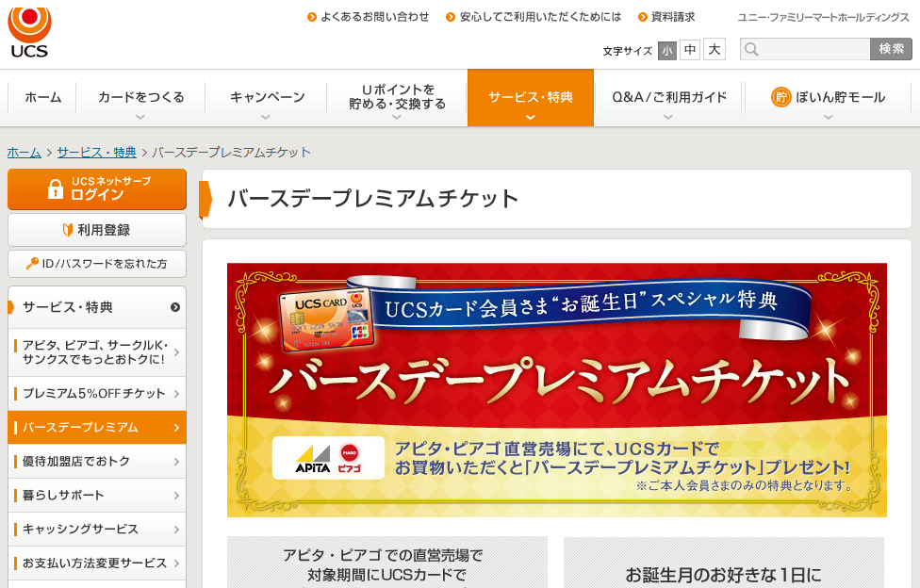Click the orange bullet beside 安心してご利用いただくためには

coord(451,17)
